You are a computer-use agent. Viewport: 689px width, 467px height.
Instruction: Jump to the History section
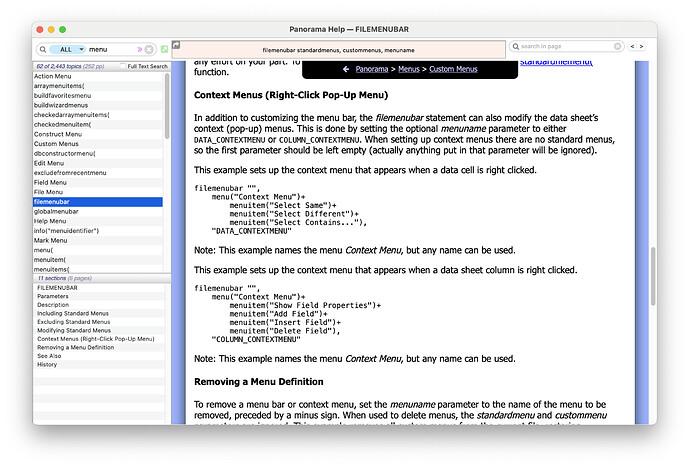coord(99,365)
